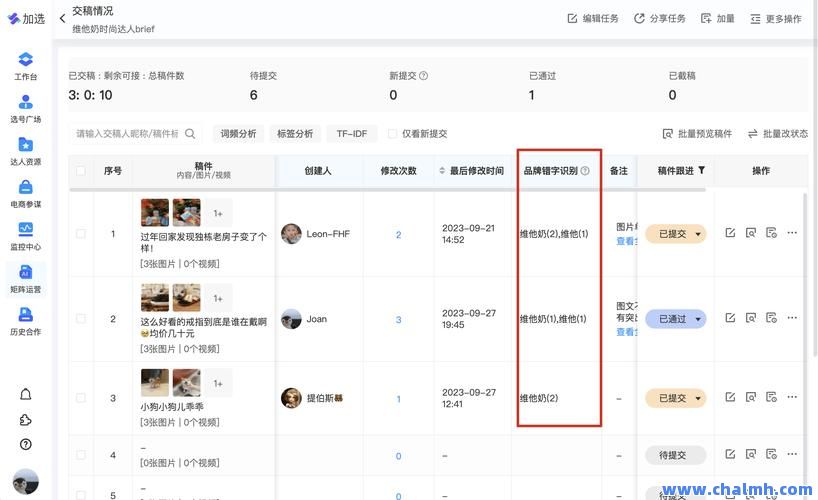Screen dimensions: 818x500
Task: Open 达人资源 in the sidebar
Action: [x=26, y=151]
